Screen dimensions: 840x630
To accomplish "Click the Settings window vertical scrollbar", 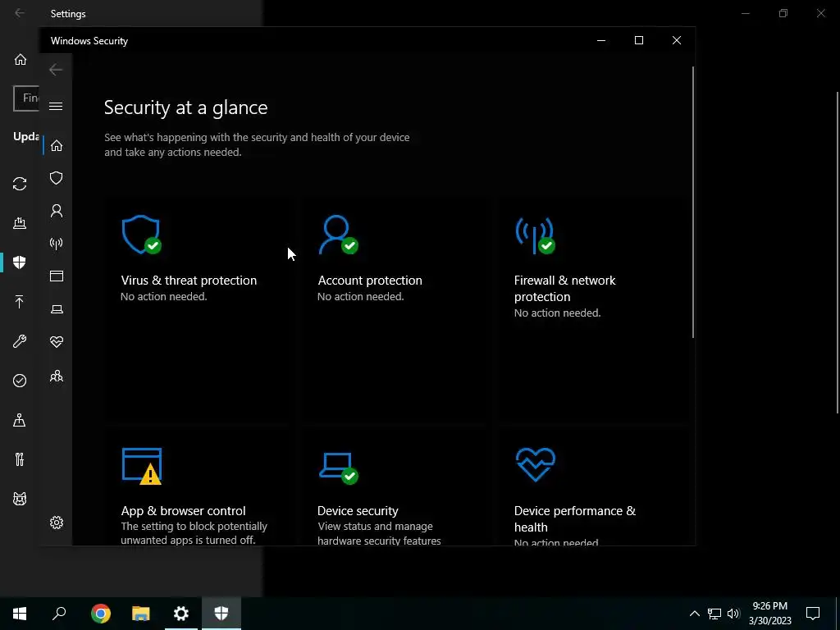I will click(838, 252).
